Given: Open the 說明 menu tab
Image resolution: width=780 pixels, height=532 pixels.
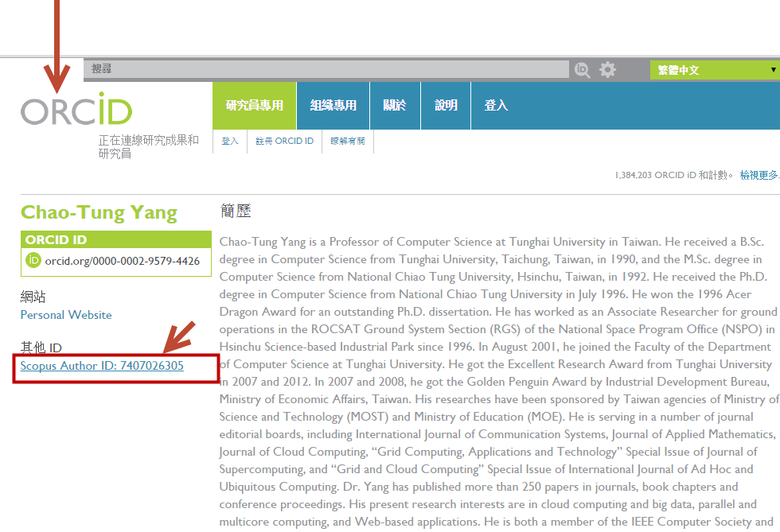Looking at the screenshot, I should 446,106.
